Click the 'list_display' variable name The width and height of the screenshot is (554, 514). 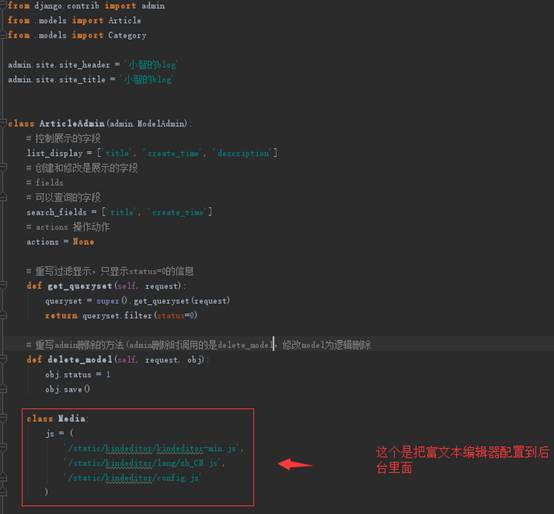54,153
